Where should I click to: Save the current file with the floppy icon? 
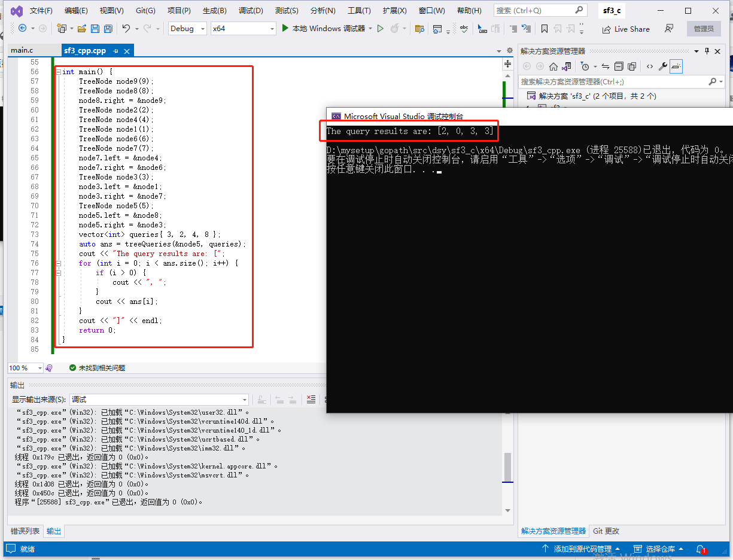(95, 28)
